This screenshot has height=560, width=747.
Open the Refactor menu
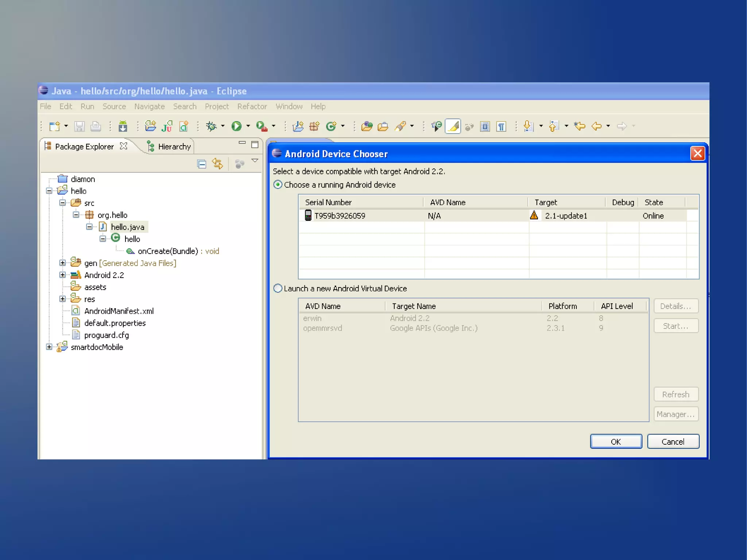(x=252, y=106)
